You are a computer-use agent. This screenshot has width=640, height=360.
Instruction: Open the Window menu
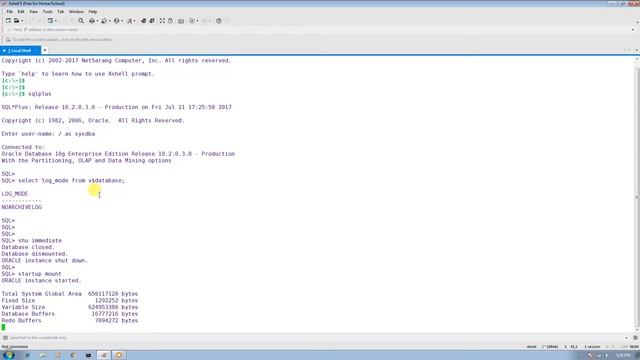pos(76,11)
